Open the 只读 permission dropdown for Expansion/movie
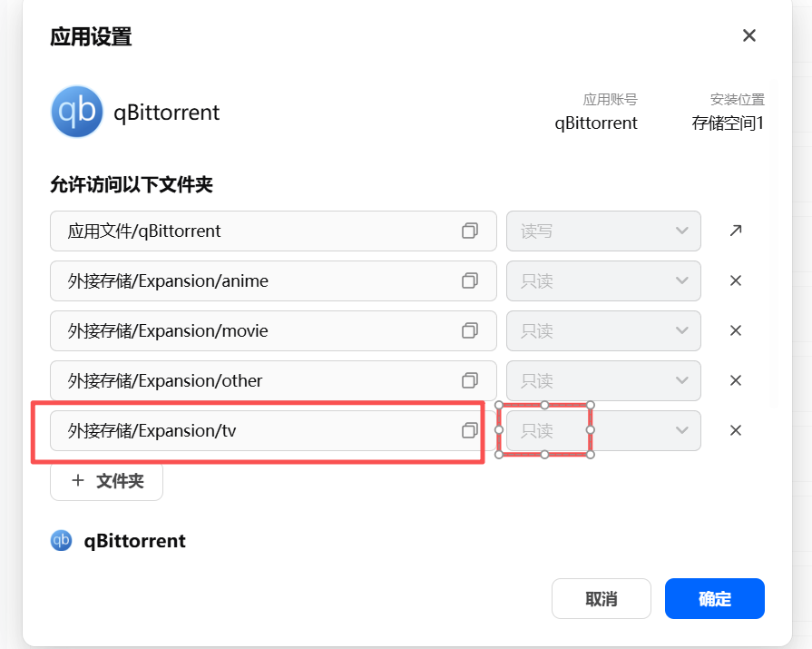This screenshot has height=649, width=812. tap(603, 331)
